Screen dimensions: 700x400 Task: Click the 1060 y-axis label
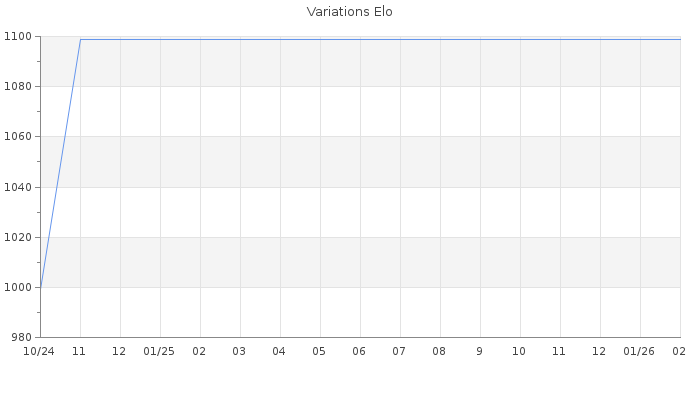click(20, 136)
